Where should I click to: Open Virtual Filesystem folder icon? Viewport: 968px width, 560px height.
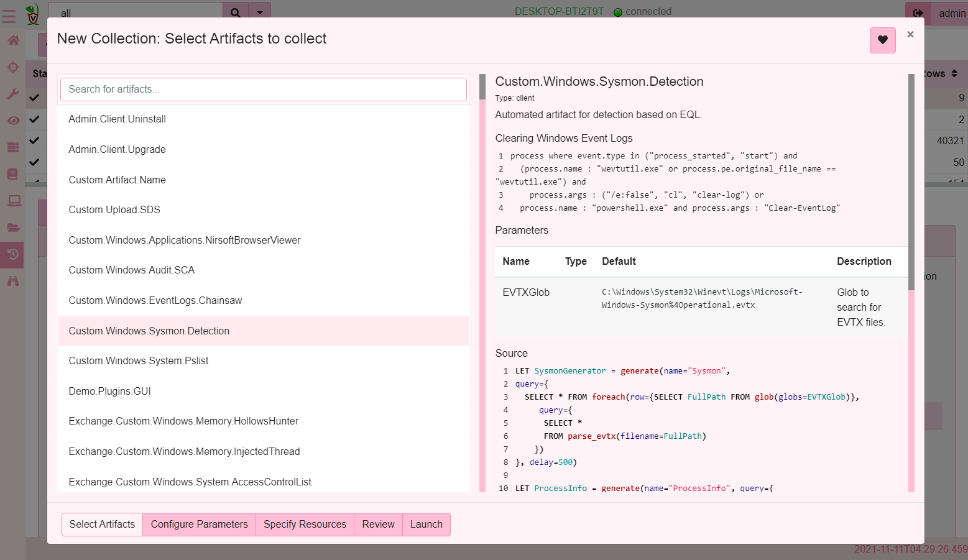tap(13, 227)
